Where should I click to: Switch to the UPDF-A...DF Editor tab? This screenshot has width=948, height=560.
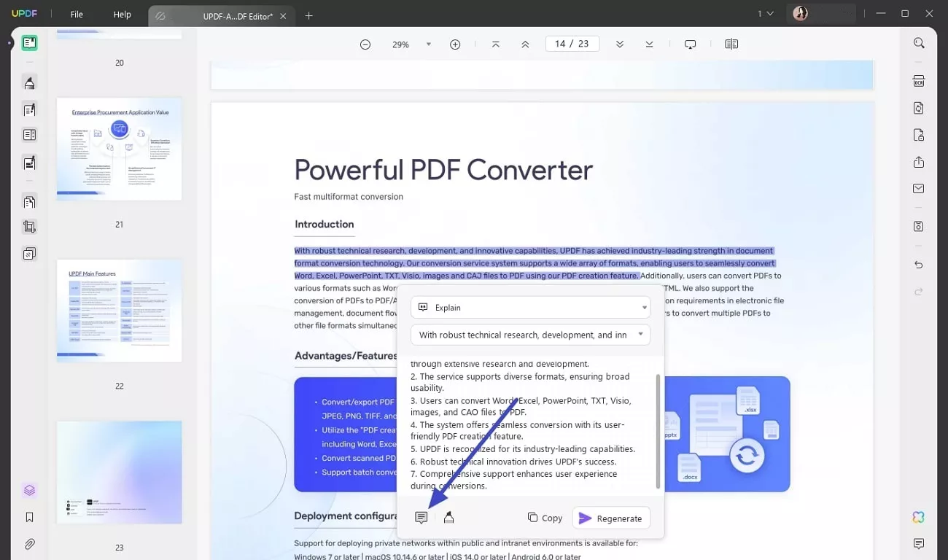221,15
